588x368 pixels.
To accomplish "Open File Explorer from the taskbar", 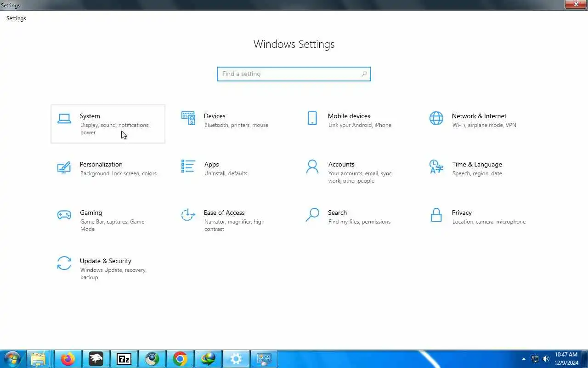I will (38, 359).
